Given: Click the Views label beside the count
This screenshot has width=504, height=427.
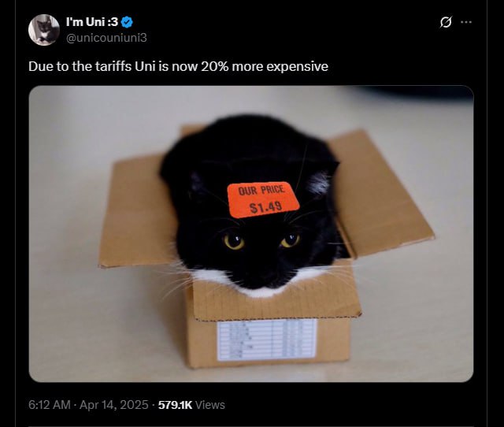Looking at the screenshot, I should (210, 405).
